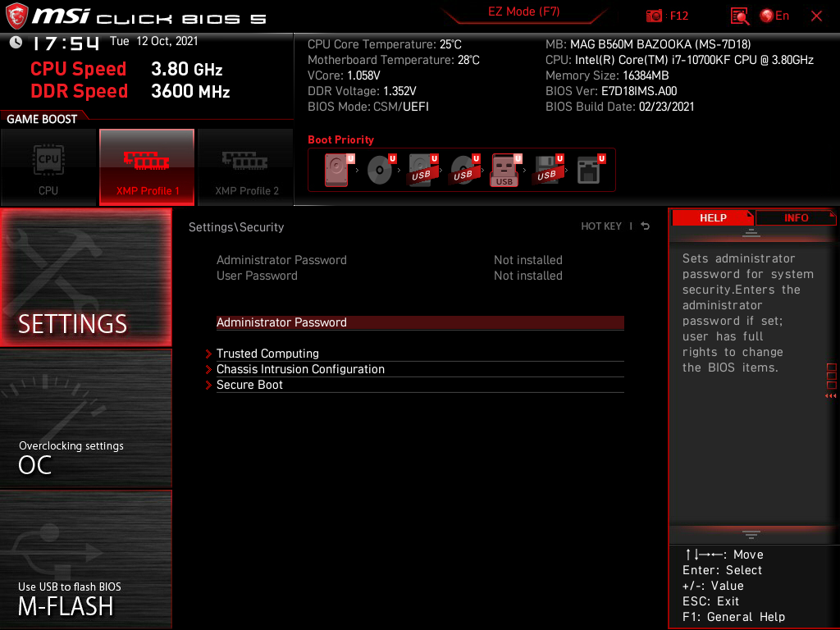Image resolution: width=840 pixels, height=630 pixels.
Task: Click the GAME BOOST label
Action: tap(42, 119)
